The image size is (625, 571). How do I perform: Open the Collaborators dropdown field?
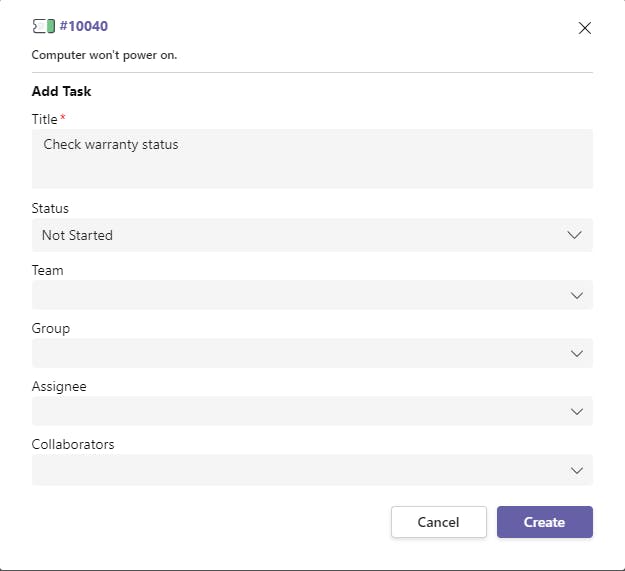(x=300, y=470)
